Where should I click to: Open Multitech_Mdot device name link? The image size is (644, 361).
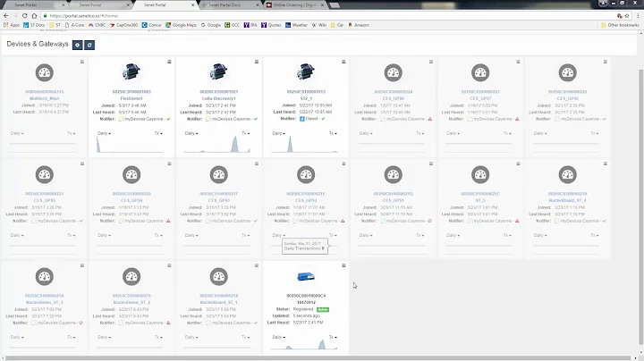[45, 98]
